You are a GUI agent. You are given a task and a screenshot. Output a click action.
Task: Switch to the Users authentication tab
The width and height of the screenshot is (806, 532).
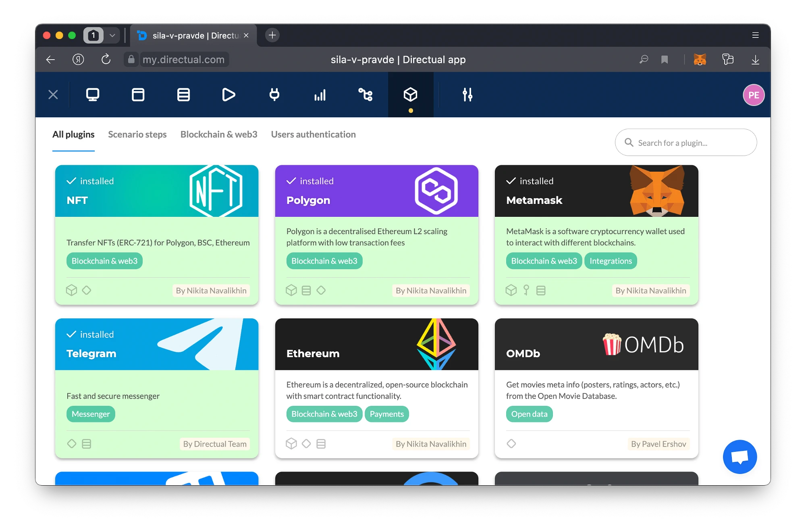[314, 135]
